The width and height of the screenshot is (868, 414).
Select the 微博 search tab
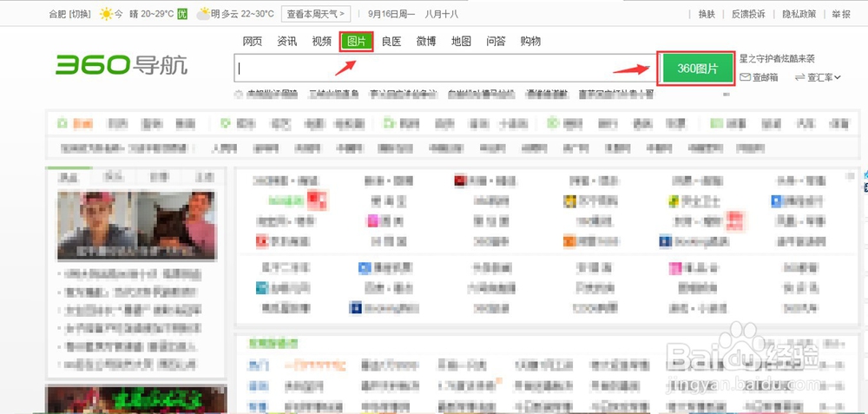pos(426,41)
